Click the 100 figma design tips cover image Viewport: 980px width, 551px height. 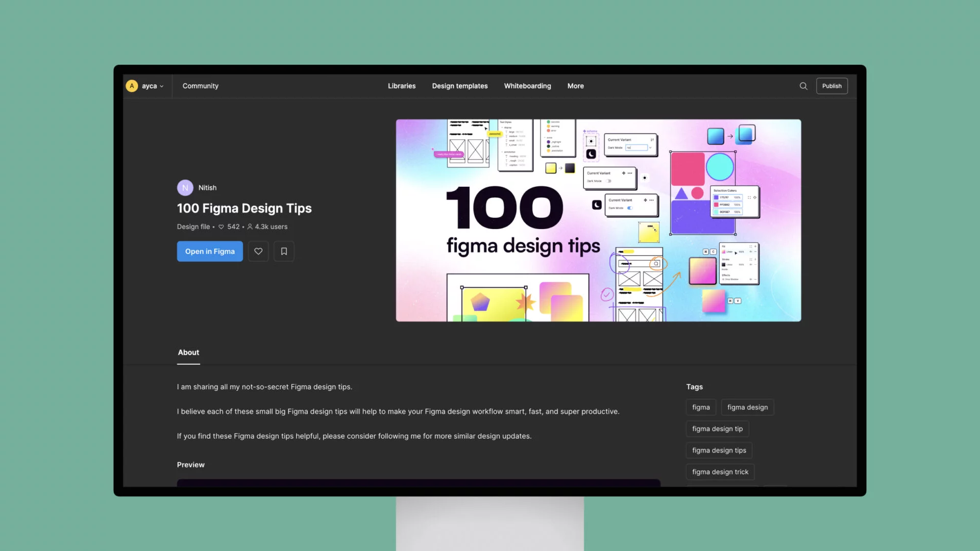click(598, 220)
